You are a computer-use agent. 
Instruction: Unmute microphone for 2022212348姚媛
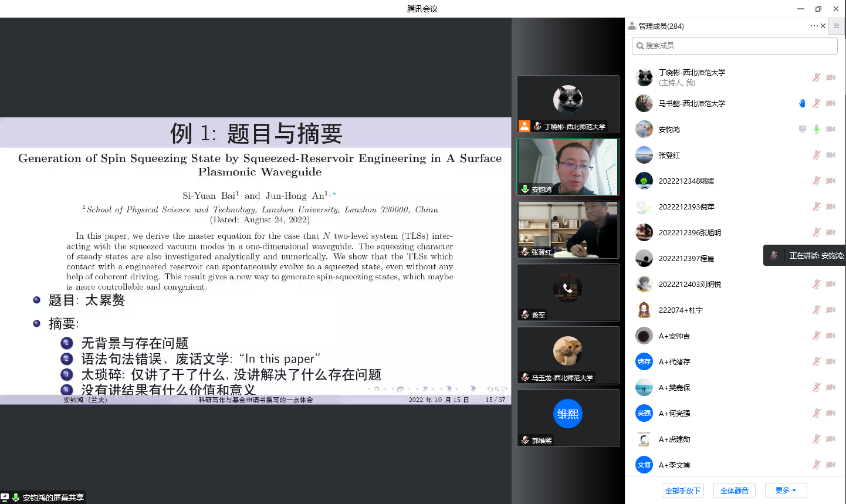(816, 181)
